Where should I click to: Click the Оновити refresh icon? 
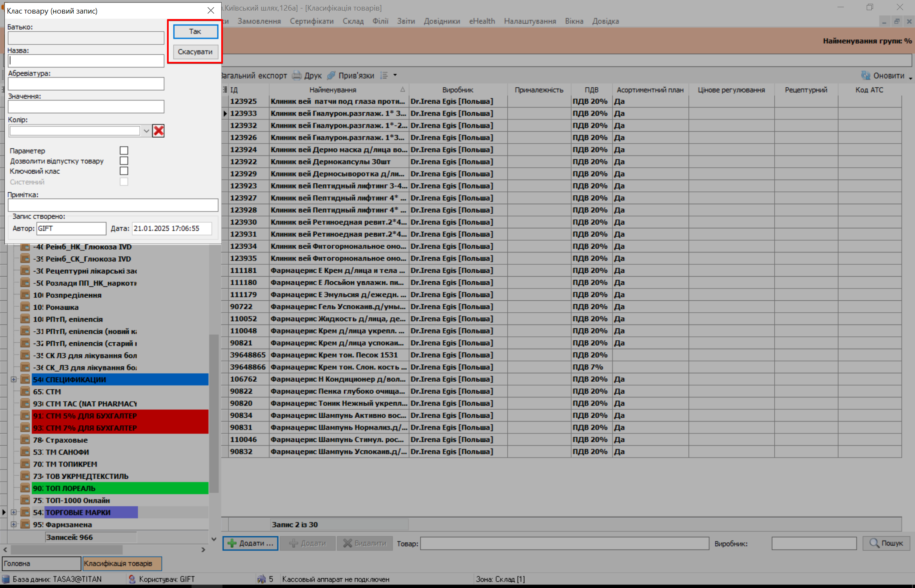tap(865, 75)
